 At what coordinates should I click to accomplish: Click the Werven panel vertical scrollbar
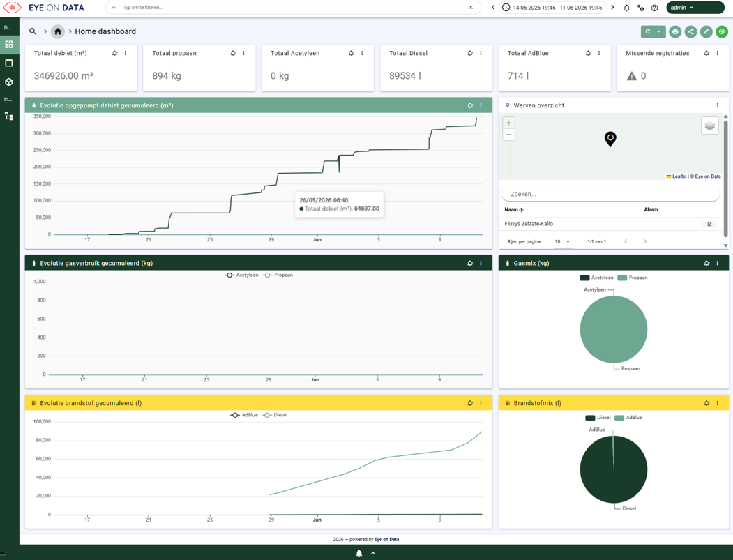click(725, 179)
